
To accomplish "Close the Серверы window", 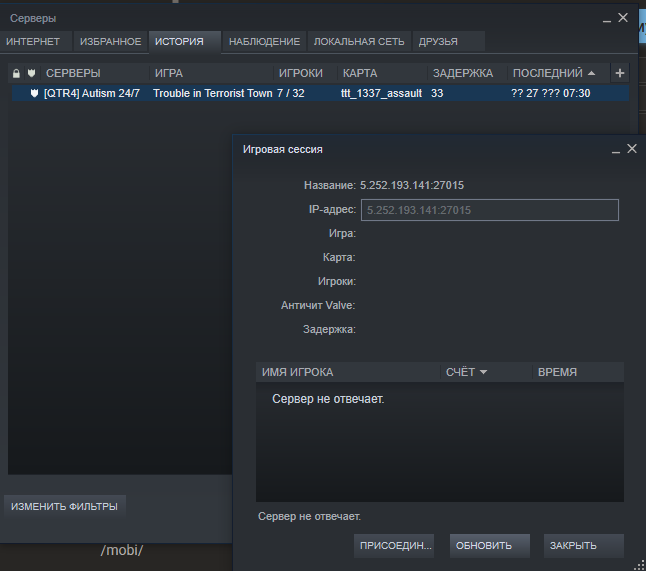I will tap(623, 18).
